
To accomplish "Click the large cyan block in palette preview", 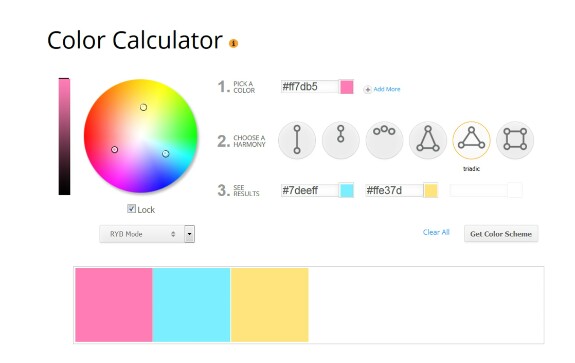I will point(191,305).
